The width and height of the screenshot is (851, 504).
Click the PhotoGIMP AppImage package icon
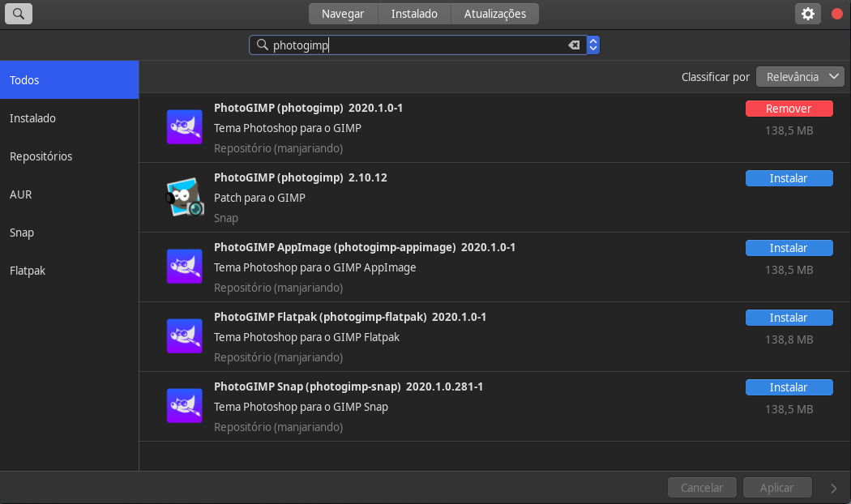pos(185,267)
